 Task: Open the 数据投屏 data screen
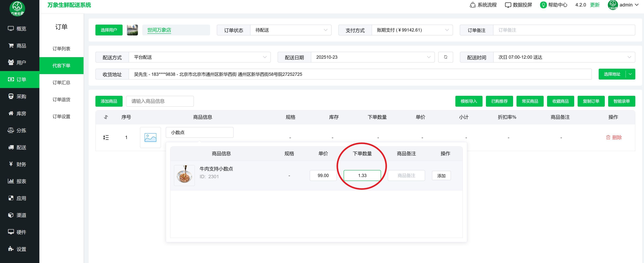point(519,5)
